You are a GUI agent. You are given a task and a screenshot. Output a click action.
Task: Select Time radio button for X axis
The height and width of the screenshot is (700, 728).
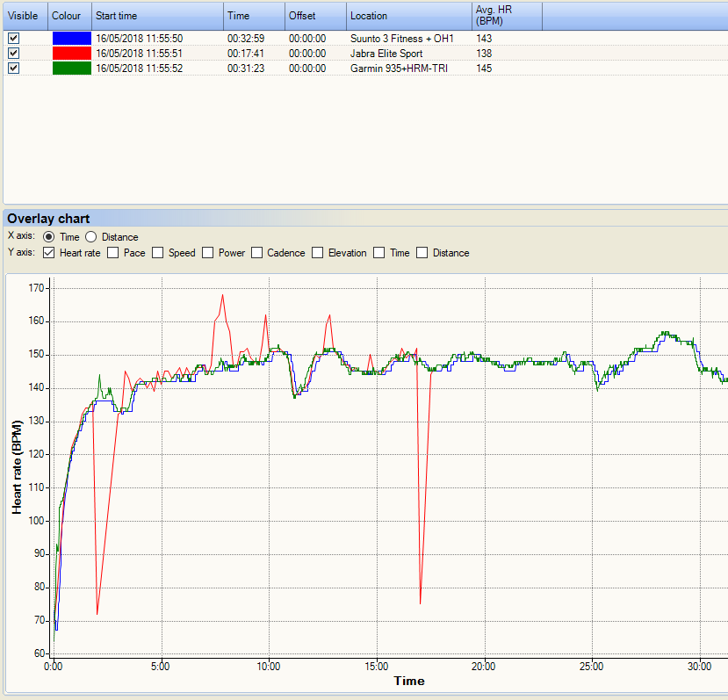tap(49, 237)
